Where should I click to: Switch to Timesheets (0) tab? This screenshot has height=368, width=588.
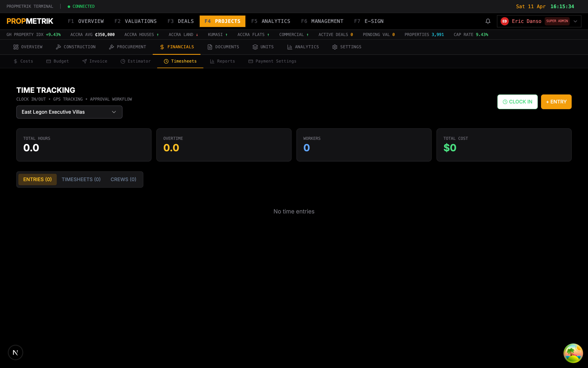81,179
